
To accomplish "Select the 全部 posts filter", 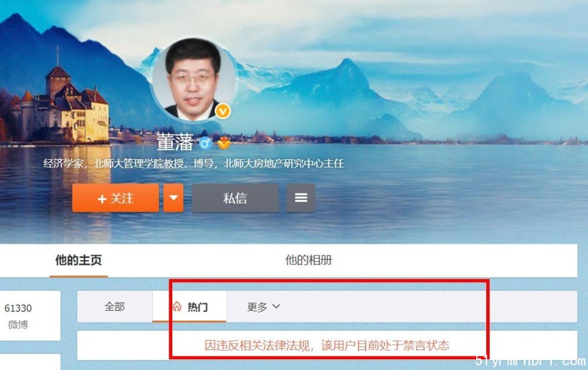I will pos(115,307).
